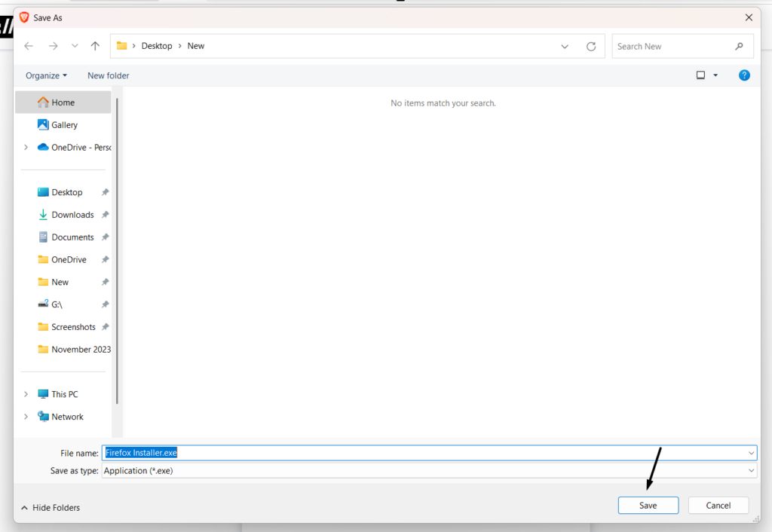
Task: Click the Up one level arrow
Action: coord(95,46)
